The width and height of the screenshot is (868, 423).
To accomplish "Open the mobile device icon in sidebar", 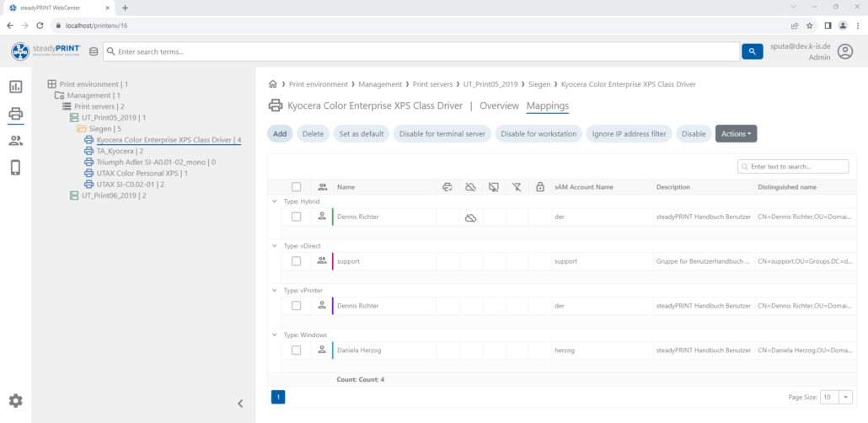I will (15, 168).
